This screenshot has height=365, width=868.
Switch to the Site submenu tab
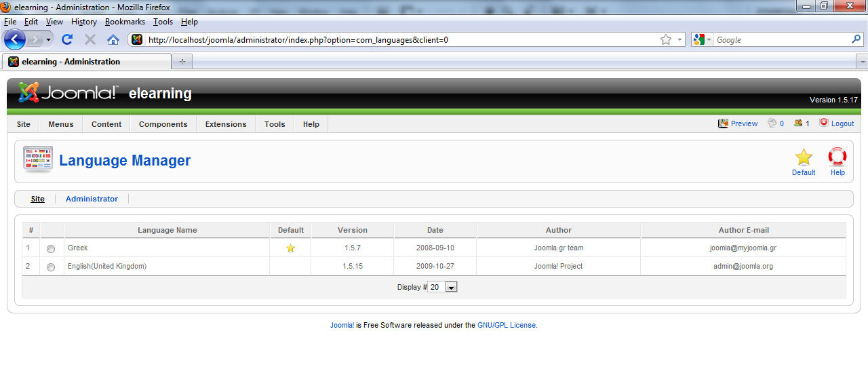38,199
